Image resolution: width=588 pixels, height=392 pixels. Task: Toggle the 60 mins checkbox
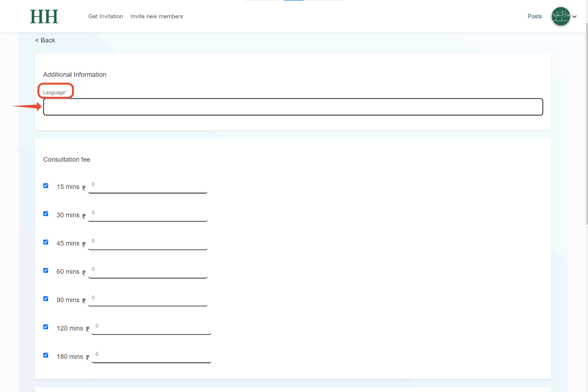click(x=46, y=270)
